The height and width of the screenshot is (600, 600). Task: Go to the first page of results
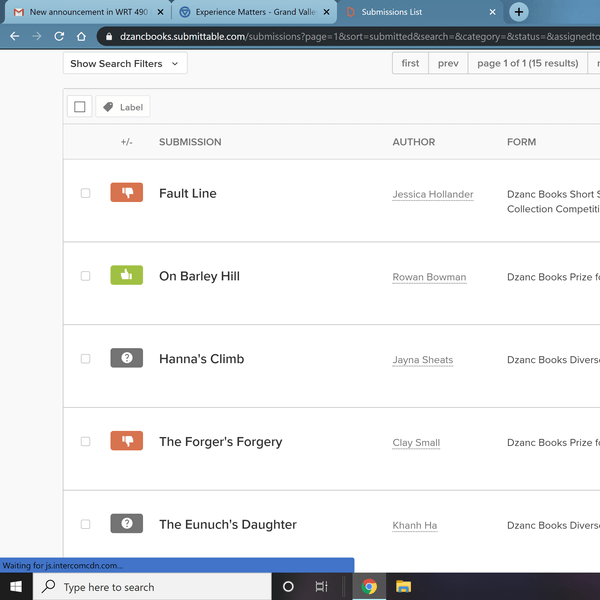(410, 63)
